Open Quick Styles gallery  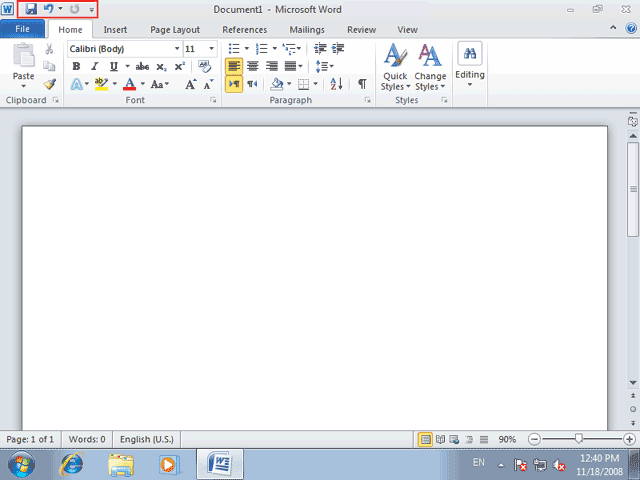click(395, 67)
